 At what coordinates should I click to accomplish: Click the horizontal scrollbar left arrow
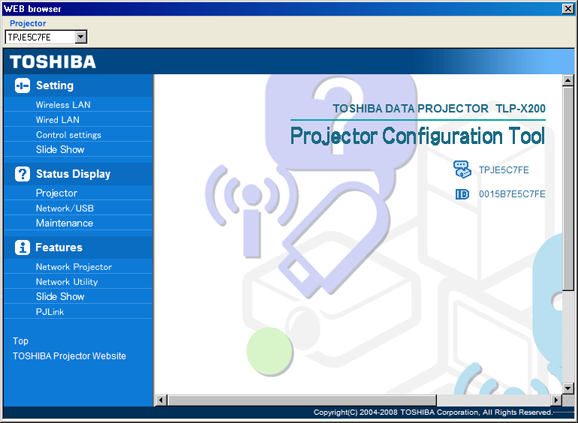[x=161, y=400]
